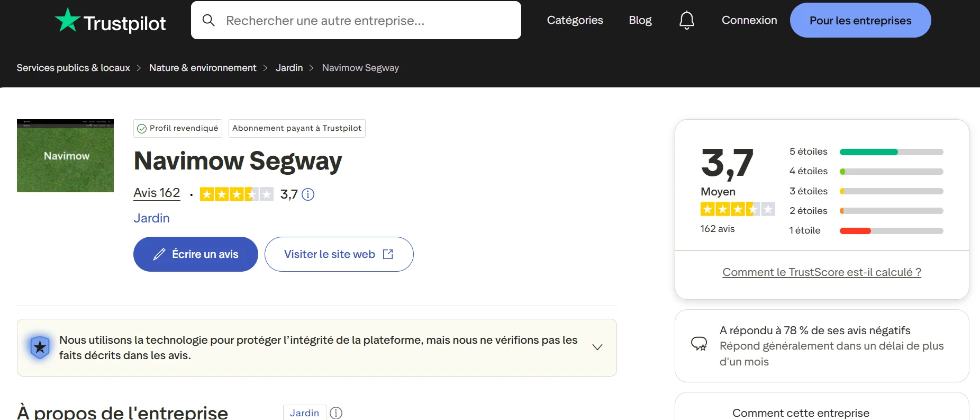The image size is (980, 420).
Task: Click Connexion to sign in
Action: (749, 20)
